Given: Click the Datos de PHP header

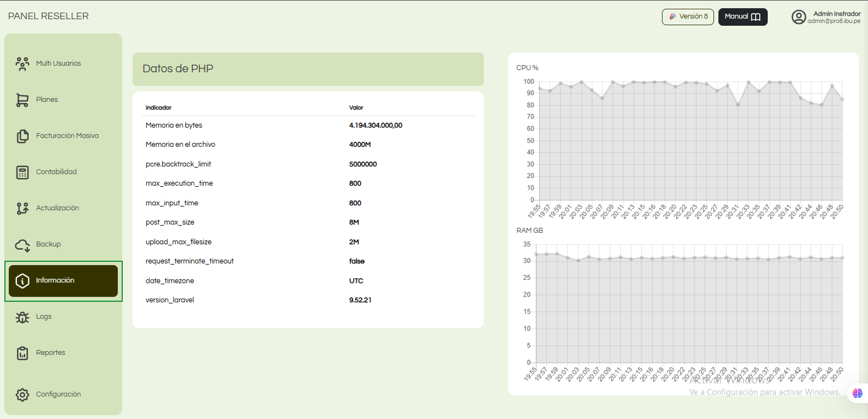Looking at the screenshot, I should pos(308,69).
